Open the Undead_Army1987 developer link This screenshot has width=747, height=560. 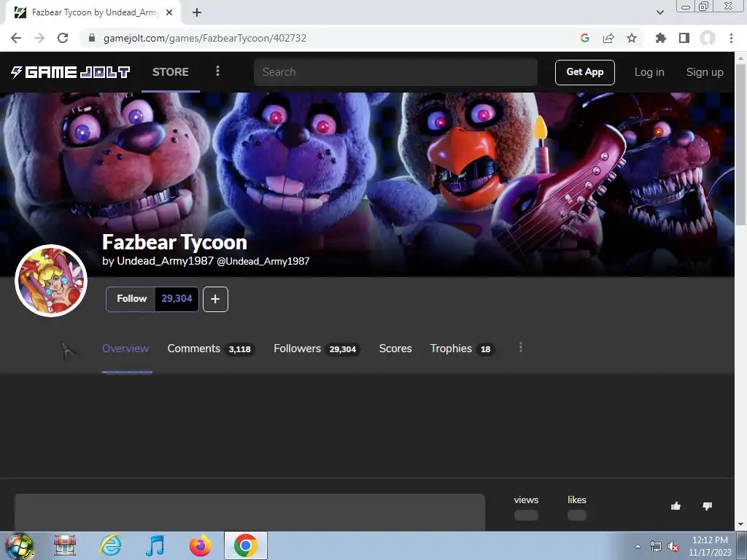165,261
